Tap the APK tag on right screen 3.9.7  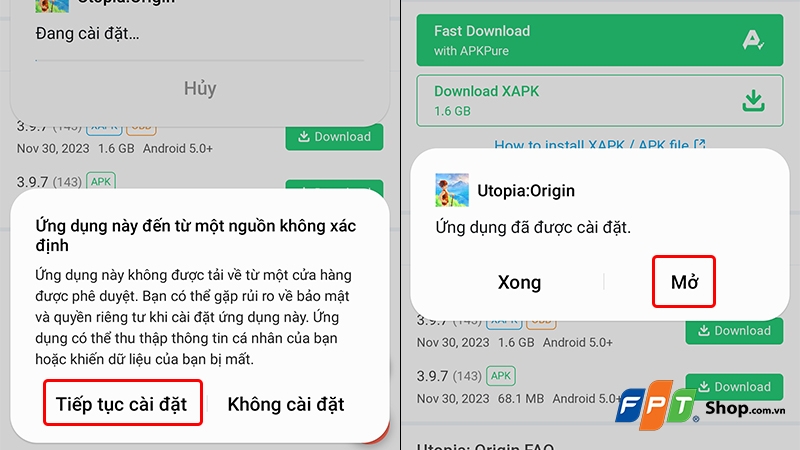[x=501, y=376]
